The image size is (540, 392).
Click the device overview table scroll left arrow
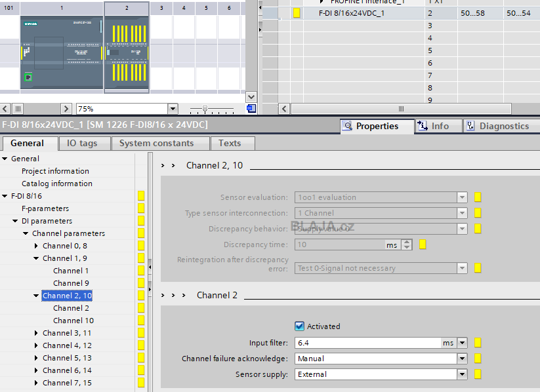click(284, 109)
